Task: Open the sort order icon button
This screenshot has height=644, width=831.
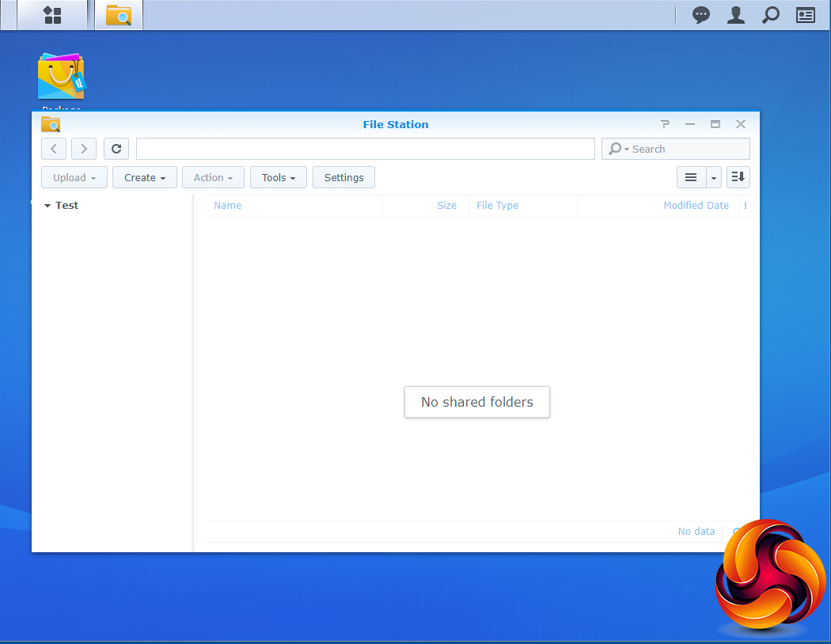Action: click(738, 177)
